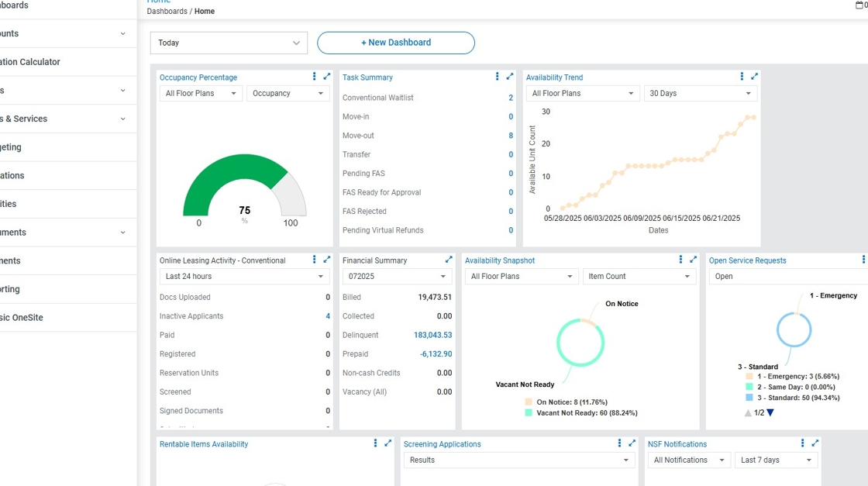Screen dimensions: 868x486
Task: Click the + New Dashboard button
Action: tap(396, 43)
